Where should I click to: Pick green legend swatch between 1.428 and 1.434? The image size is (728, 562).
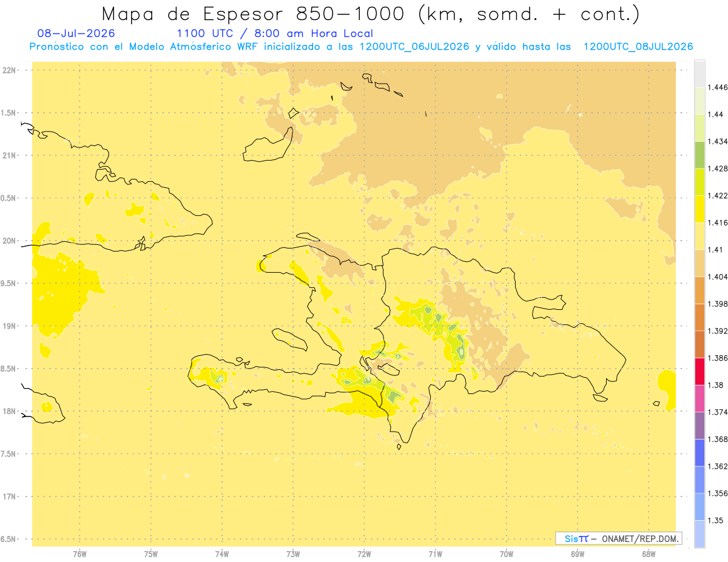pos(699,155)
